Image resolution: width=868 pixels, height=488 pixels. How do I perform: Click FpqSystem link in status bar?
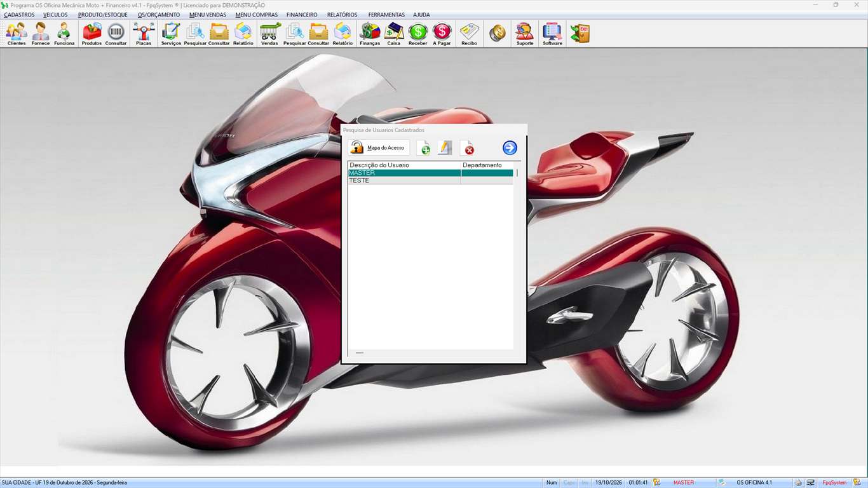point(834,483)
